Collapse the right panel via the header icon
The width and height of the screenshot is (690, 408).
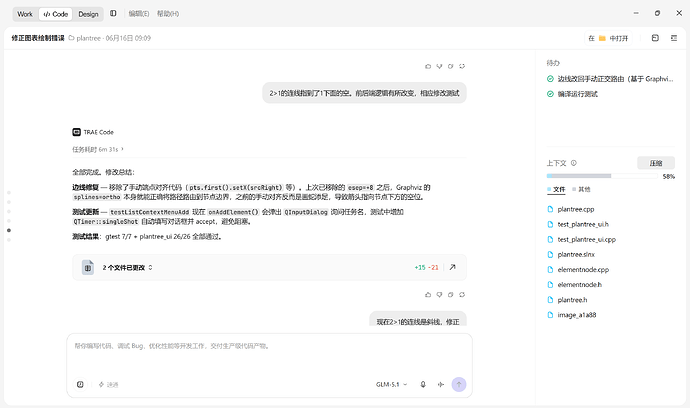(x=674, y=38)
